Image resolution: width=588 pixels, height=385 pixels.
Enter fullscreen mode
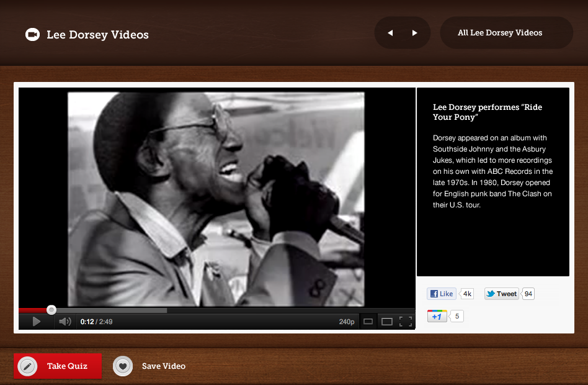point(406,322)
